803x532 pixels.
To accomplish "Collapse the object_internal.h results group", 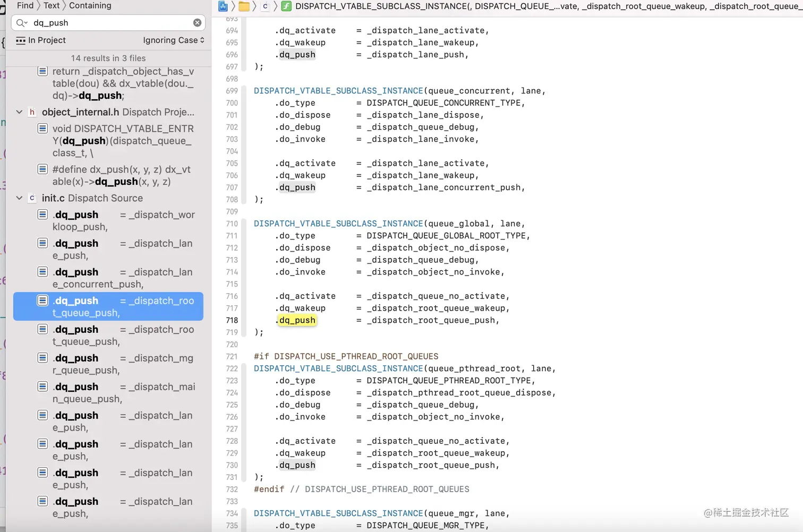I will click(19, 112).
